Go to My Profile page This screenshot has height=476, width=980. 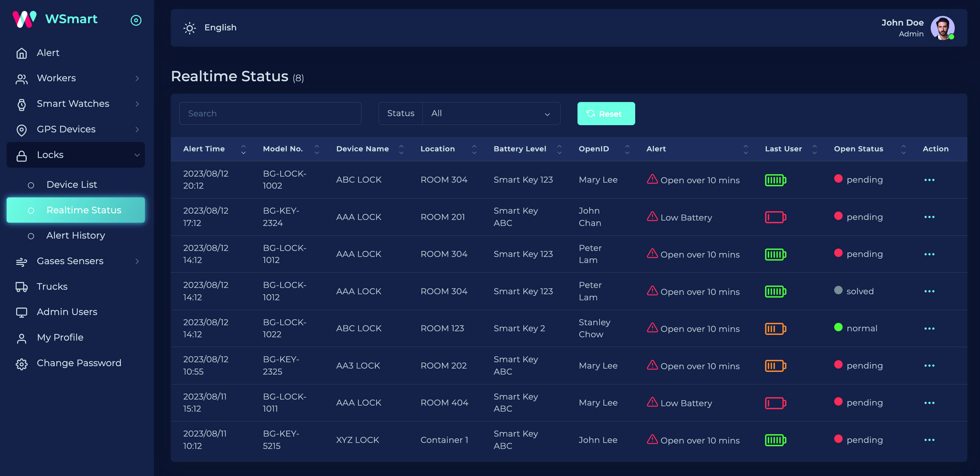click(x=75, y=338)
